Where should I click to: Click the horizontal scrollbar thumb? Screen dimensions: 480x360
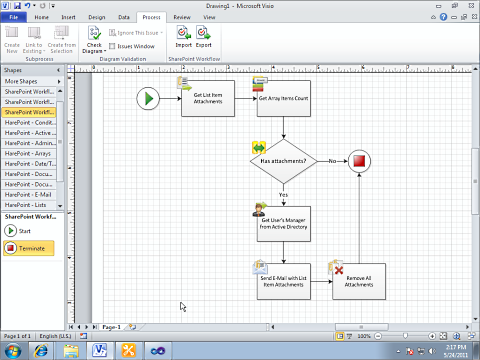(361, 327)
